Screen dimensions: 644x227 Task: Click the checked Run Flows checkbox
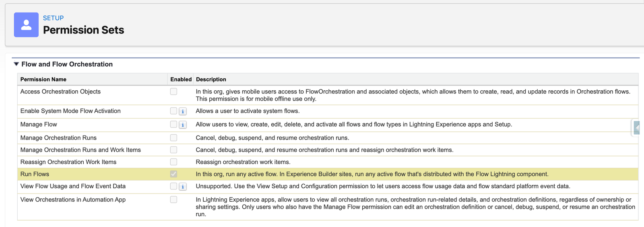tap(173, 174)
